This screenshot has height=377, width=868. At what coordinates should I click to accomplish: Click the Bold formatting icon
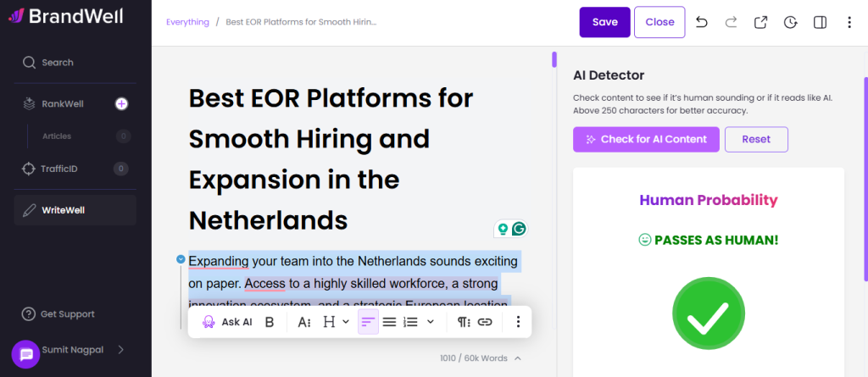pyautogui.click(x=270, y=322)
